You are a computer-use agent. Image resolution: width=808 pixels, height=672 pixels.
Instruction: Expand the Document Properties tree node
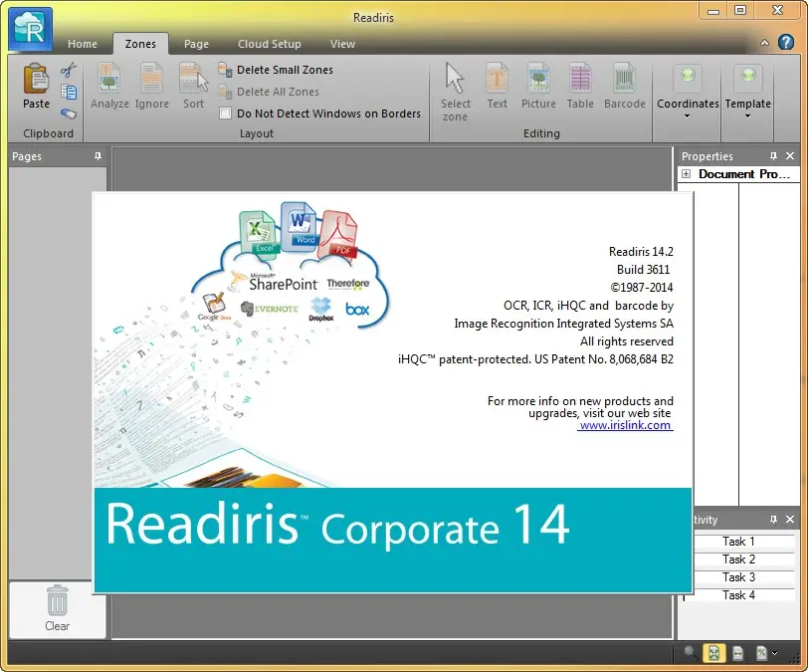[686, 174]
